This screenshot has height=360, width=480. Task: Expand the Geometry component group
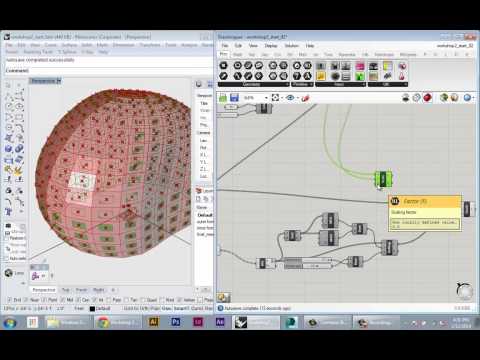253,84
